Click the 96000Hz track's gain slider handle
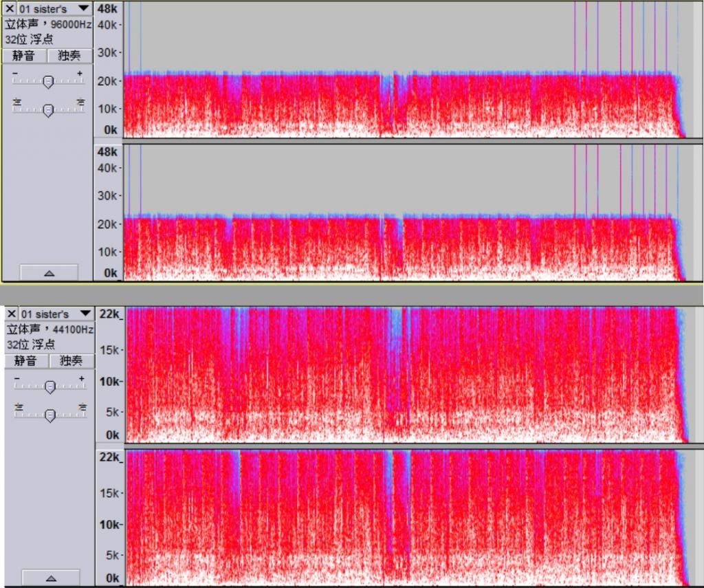 (x=48, y=82)
